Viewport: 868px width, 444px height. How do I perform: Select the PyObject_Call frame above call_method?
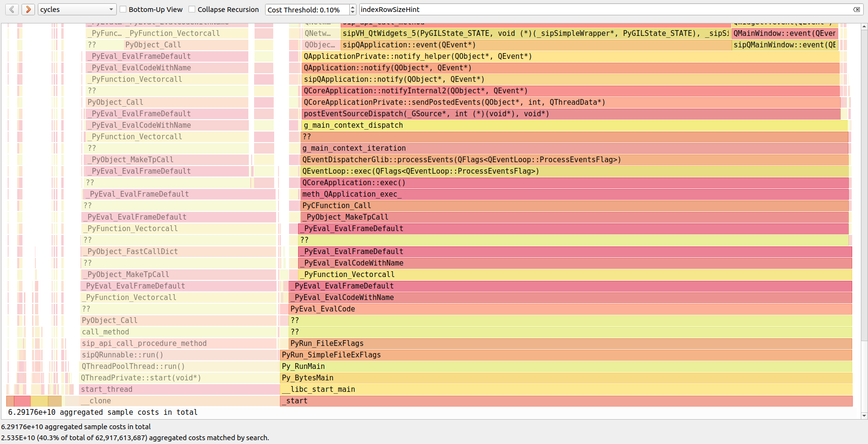click(178, 321)
